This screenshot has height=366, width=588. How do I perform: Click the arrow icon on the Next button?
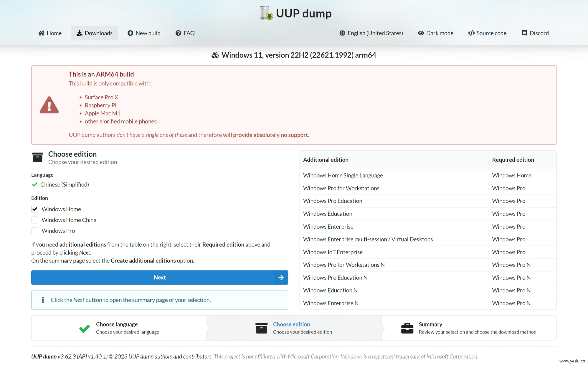(281, 277)
